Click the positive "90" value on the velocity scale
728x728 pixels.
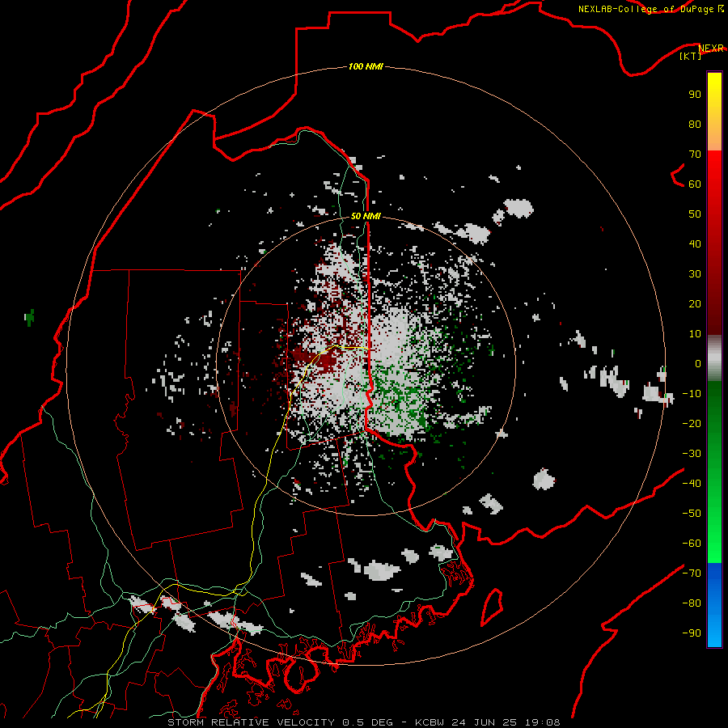(x=695, y=95)
